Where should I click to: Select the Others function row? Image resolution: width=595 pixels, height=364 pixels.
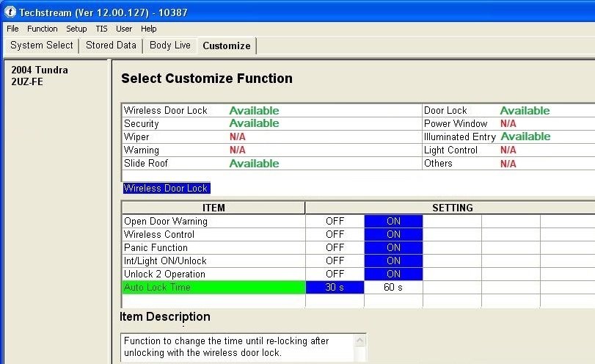(508, 163)
